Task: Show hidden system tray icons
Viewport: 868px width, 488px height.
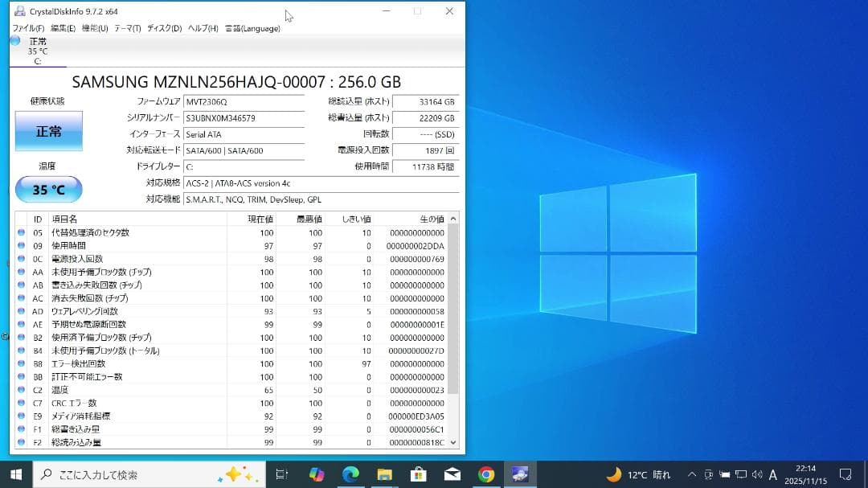Action: (x=691, y=474)
